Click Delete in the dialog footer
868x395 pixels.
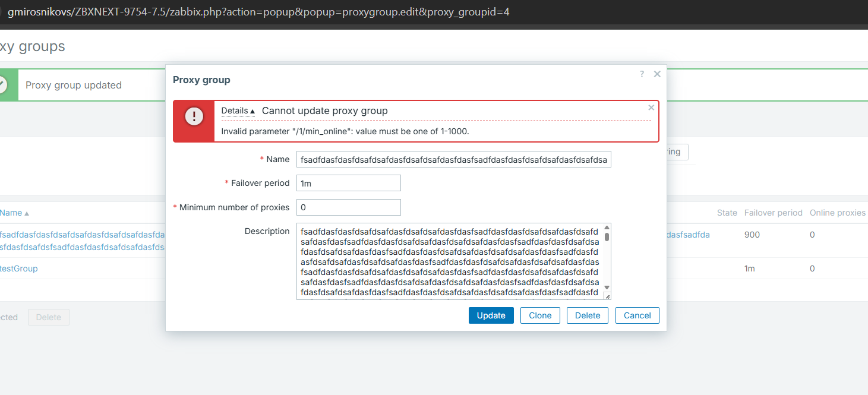587,315
